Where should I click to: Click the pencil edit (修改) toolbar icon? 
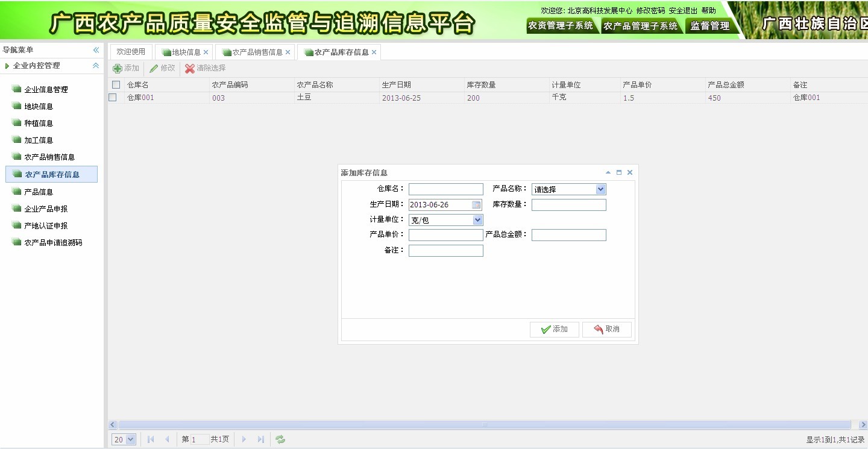pyautogui.click(x=154, y=69)
